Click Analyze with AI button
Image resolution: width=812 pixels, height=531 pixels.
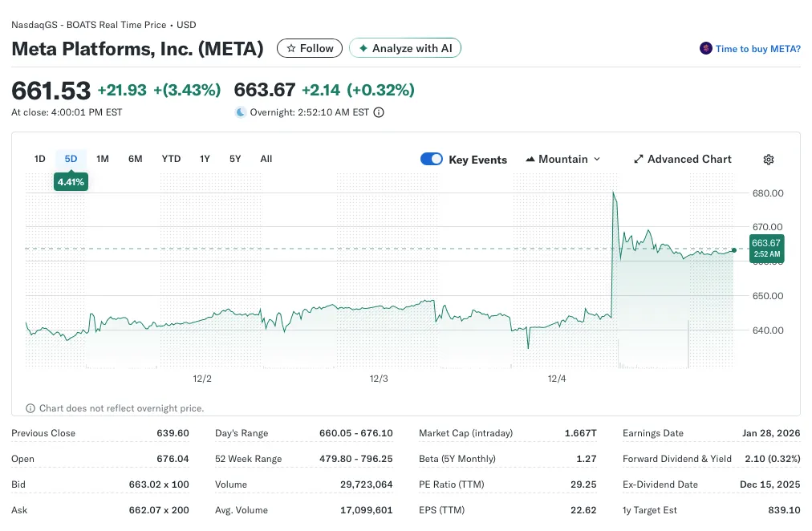pos(405,49)
